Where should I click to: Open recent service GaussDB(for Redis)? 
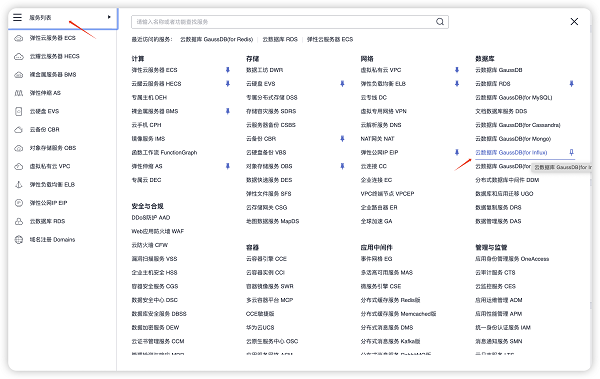pos(217,39)
